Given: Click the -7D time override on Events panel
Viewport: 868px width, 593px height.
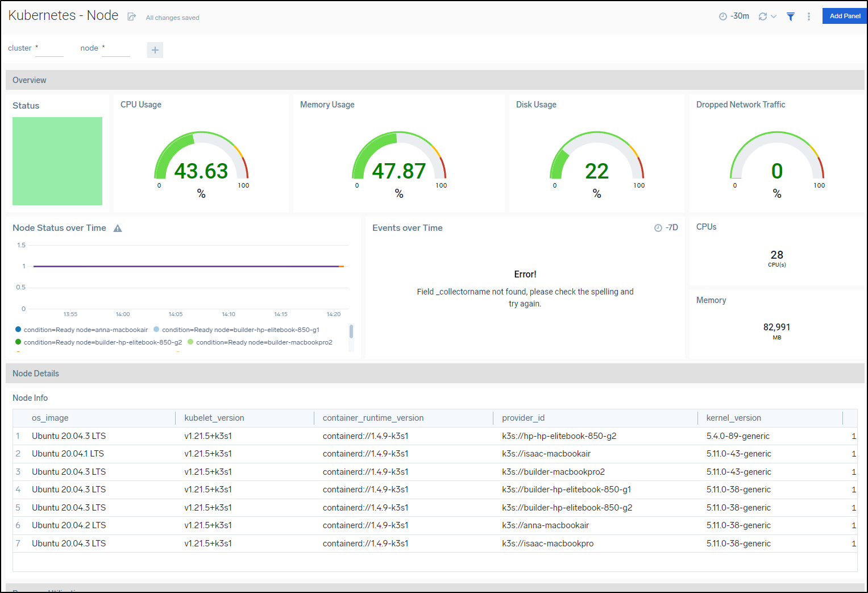Looking at the screenshot, I should click(x=666, y=227).
